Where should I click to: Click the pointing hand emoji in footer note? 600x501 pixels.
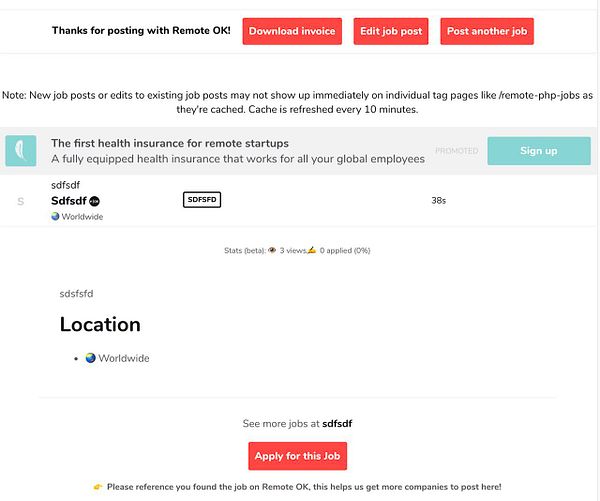[x=98, y=487]
